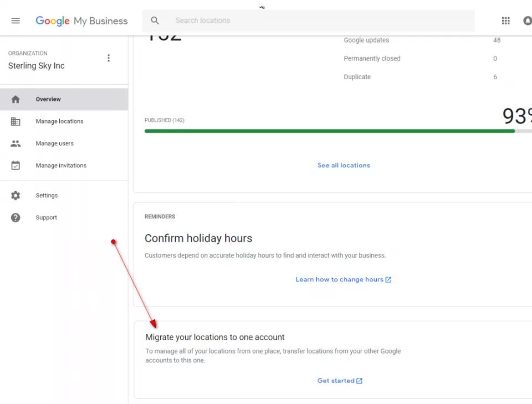This screenshot has height=404, width=532.
Task: Click the Support question mark icon
Action: [16, 217]
